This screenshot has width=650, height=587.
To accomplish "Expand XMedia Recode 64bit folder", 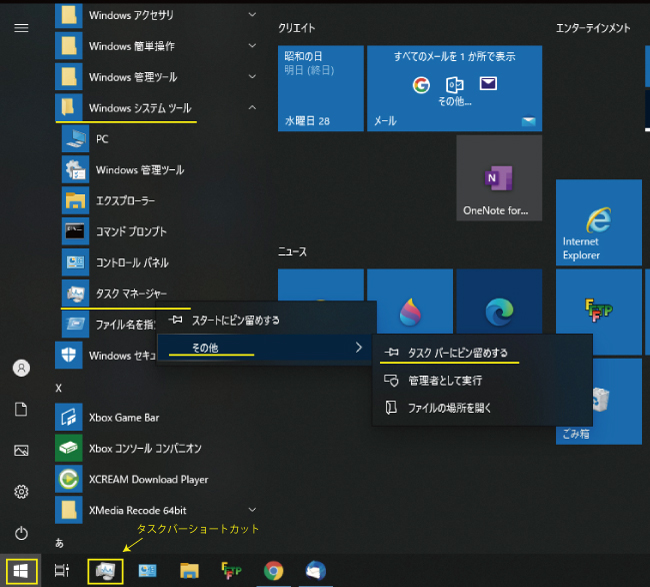I will 158,510.
